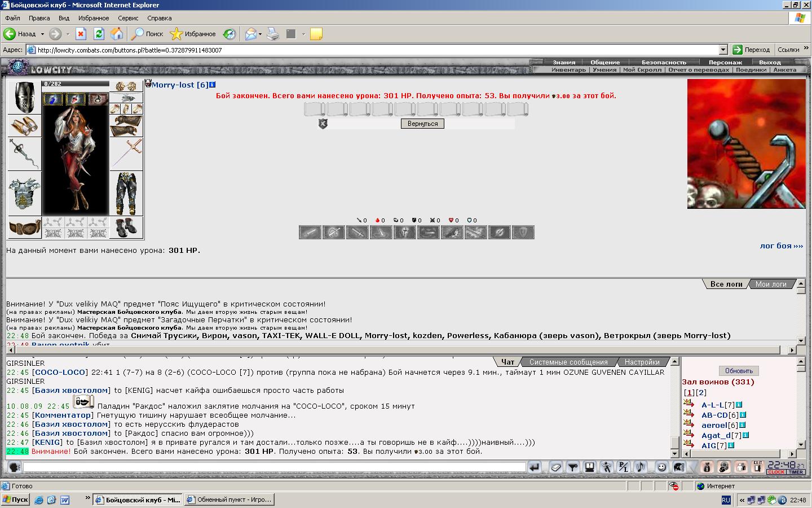Switch to the Все логи tab
Image resolution: width=812 pixels, height=508 pixels.
tap(726, 284)
